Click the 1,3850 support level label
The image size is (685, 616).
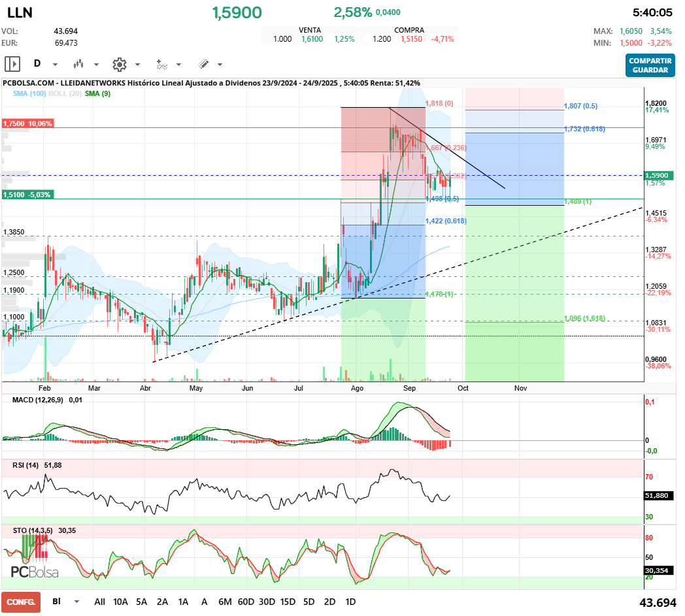click(x=14, y=233)
